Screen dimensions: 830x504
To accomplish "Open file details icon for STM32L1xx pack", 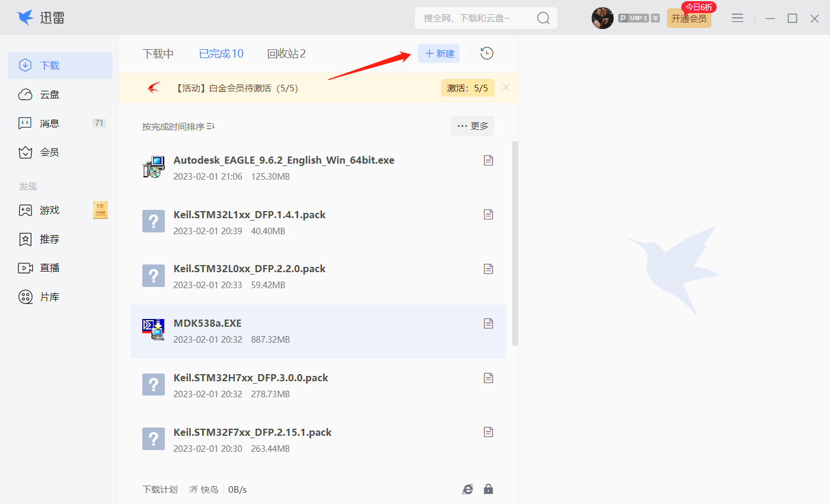I will [x=489, y=215].
